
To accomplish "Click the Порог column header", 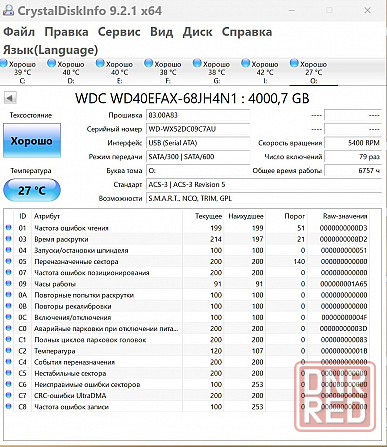I will pyautogui.click(x=287, y=216).
